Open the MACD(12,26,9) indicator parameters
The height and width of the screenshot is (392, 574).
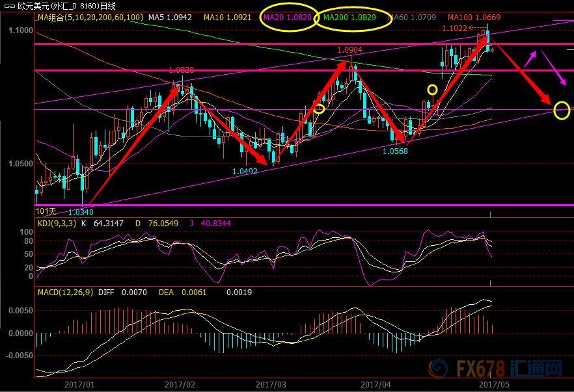pos(65,293)
